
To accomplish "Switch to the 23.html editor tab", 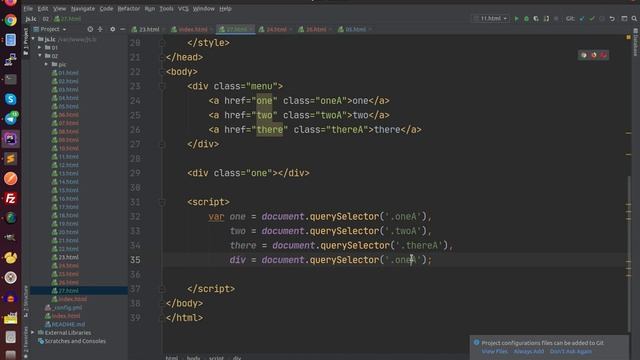I will pyautogui.click(x=146, y=29).
